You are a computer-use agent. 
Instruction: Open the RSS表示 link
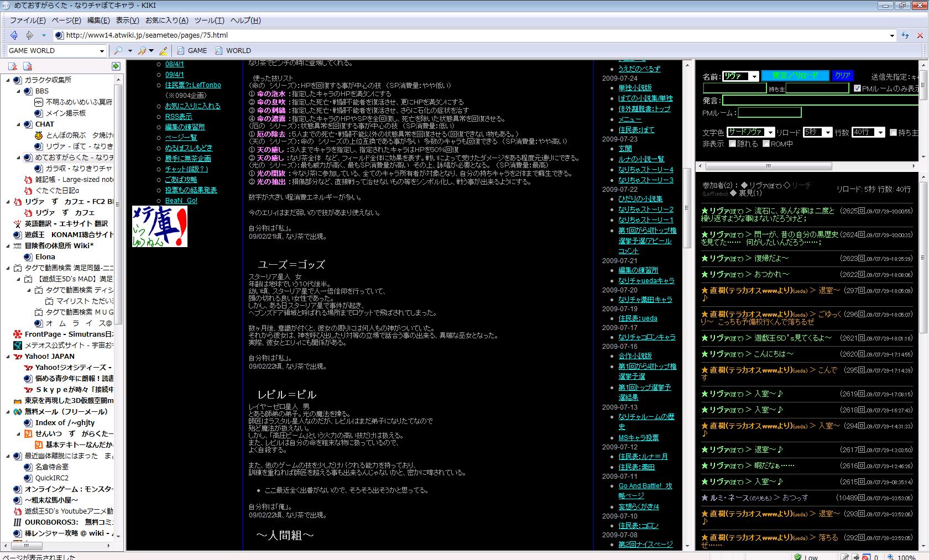click(179, 117)
